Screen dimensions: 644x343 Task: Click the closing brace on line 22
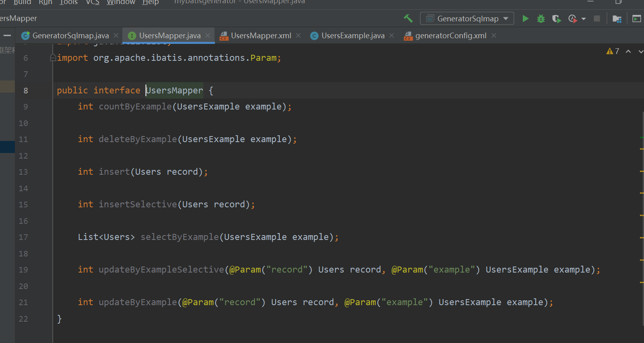pos(59,318)
